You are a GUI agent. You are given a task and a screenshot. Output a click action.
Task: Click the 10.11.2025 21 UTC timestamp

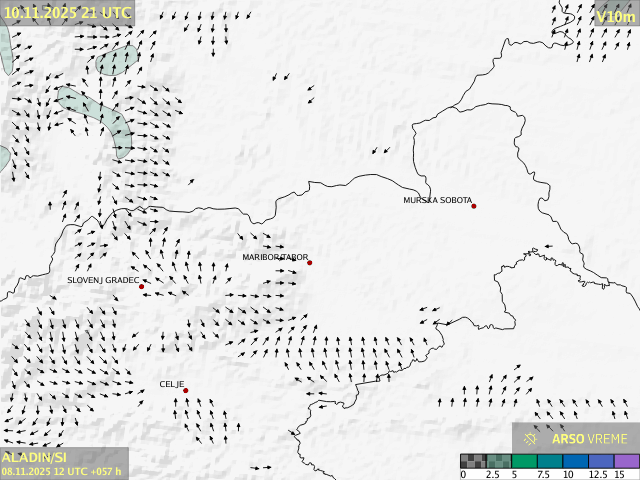66,12
